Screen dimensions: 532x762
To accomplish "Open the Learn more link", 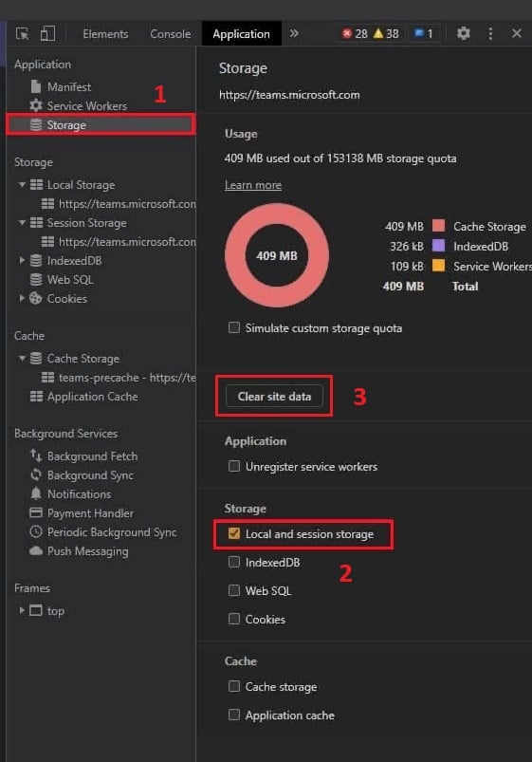I will click(252, 185).
